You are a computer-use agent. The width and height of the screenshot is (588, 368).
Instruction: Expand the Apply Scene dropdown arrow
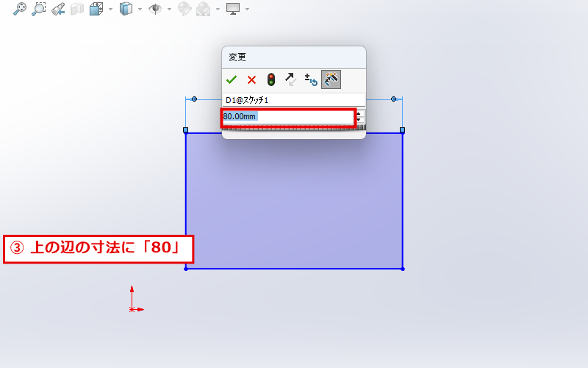coord(218,9)
